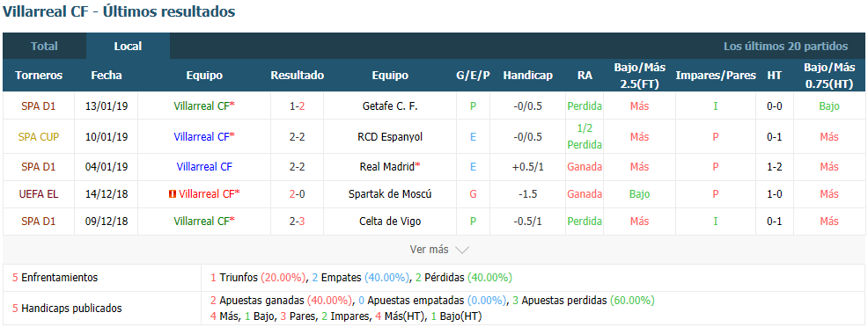The height and width of the screenshot is (327, 868).
Task: Click Real Madrid team link
Action: pos(390,166)
